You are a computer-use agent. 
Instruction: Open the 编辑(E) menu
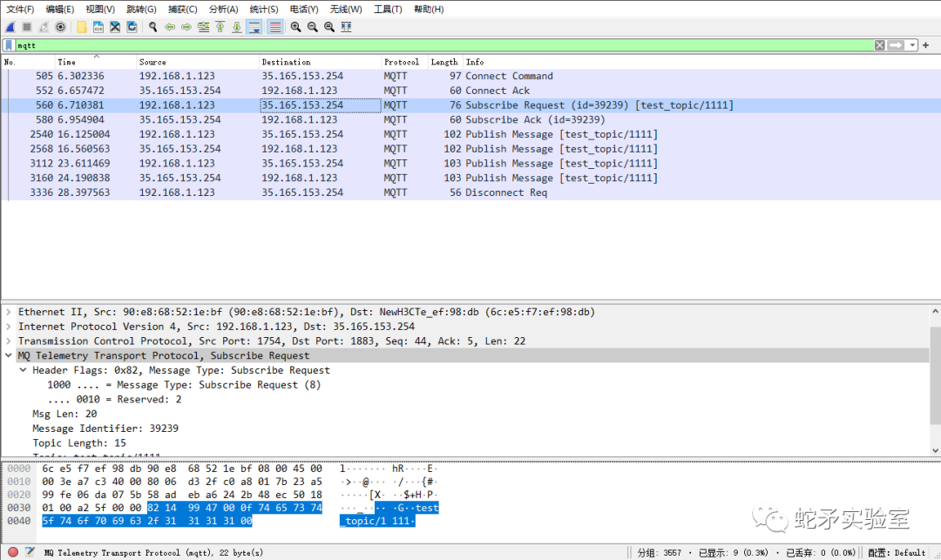coord(60,9)
